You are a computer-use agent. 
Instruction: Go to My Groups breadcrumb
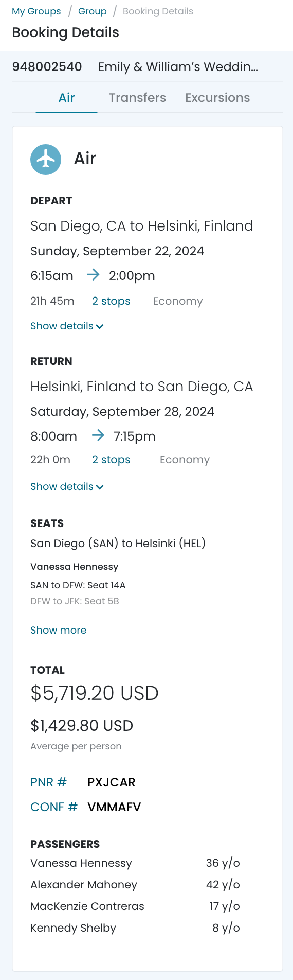36,11
